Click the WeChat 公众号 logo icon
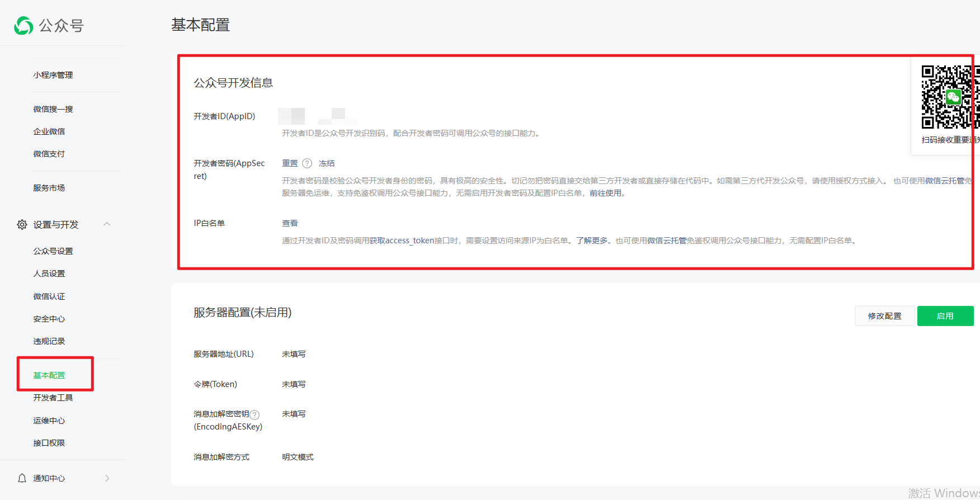The image size is (980, 500). tap(23, 26)
